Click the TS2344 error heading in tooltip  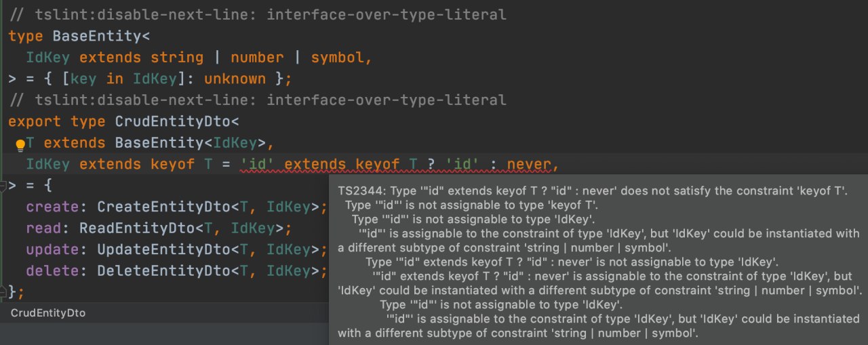[x=593, y=190]
